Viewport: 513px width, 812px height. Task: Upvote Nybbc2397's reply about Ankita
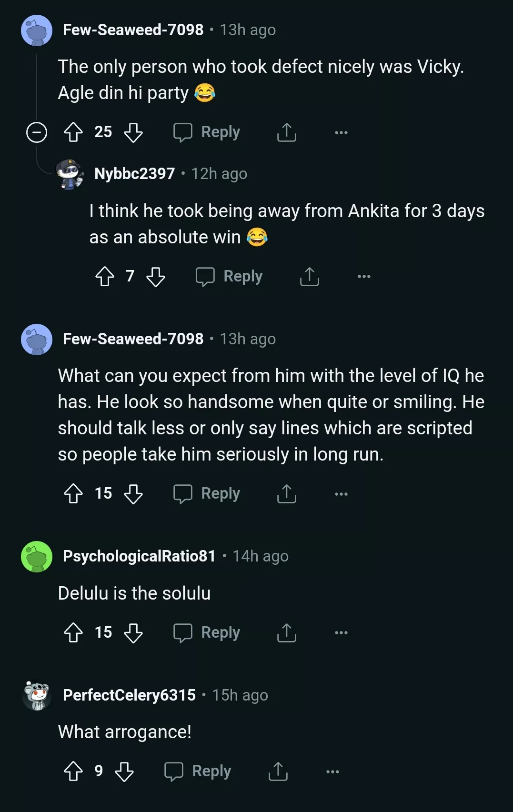click(x=105, y=276)
